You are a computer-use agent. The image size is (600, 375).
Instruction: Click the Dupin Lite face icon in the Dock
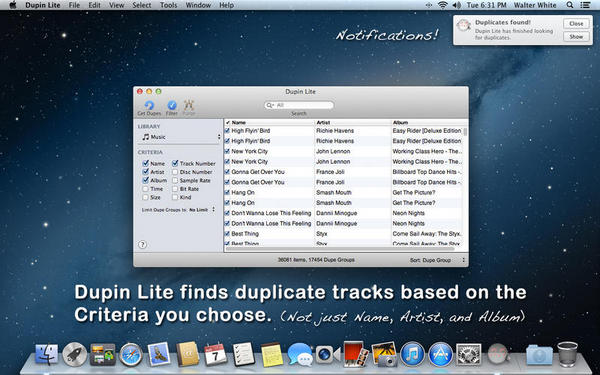point(497,354)
